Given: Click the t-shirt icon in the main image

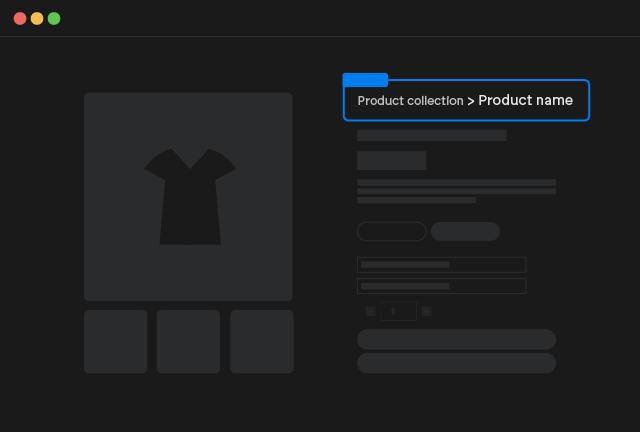Looking at the screenshot, I should click(190, 196).
